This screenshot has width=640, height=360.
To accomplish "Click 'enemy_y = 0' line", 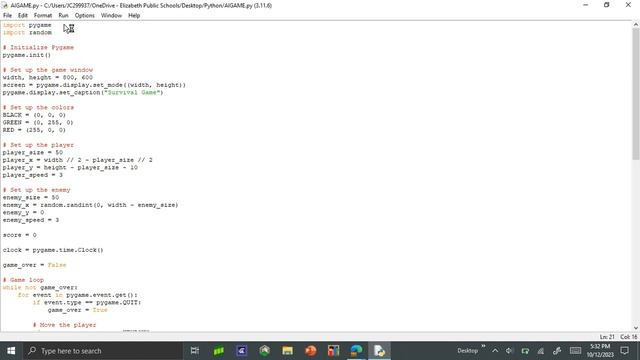I will (23, 212).
